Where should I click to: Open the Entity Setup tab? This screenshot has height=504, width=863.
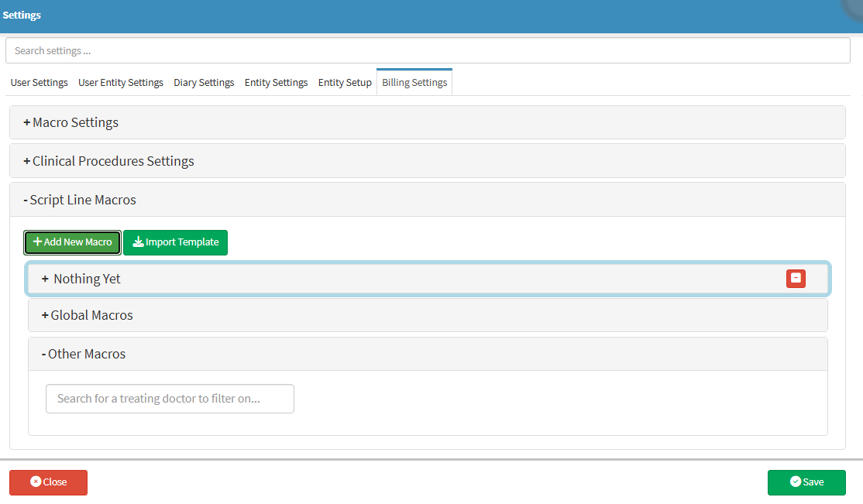[x=345, y=83]
